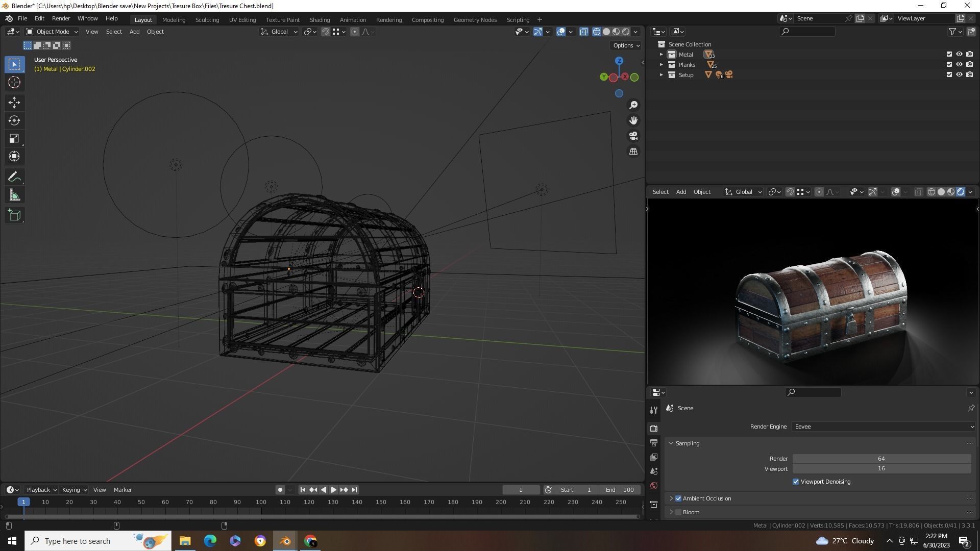Activate the Annotate pencil tool

click(14, 177)
